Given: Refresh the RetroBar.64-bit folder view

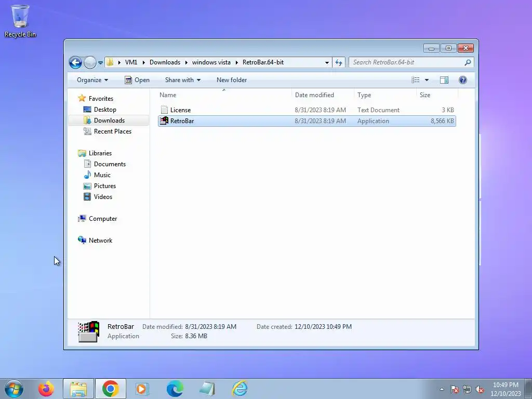Looking at the screenshot, I should pyautogui.click(x=339, y=62).
